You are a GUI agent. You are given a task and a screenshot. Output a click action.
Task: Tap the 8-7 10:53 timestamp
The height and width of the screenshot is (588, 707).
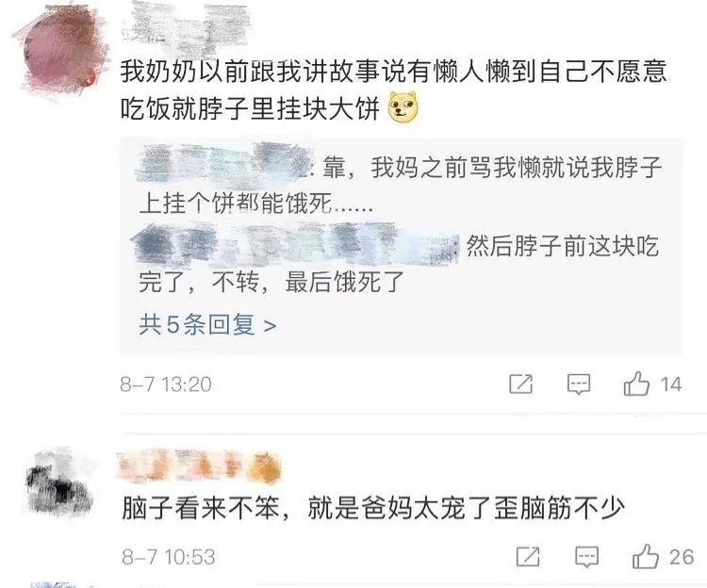pyautogui.click(x=168, y=557)
